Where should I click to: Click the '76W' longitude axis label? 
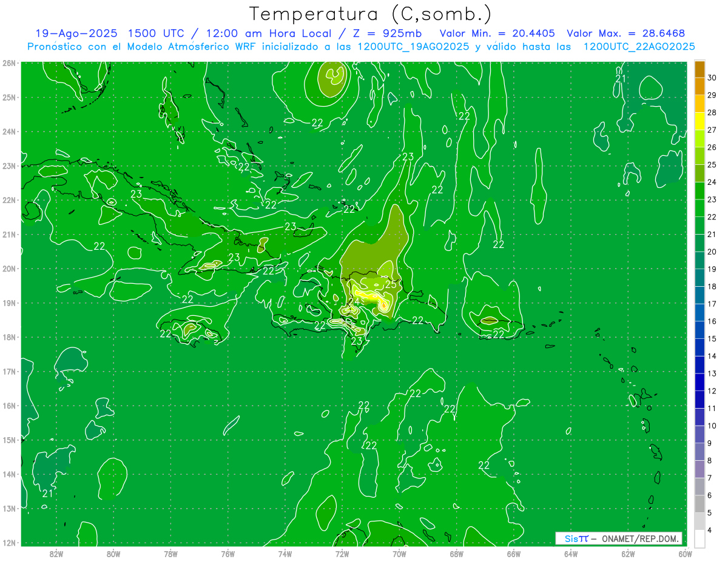tap(228, 554)
